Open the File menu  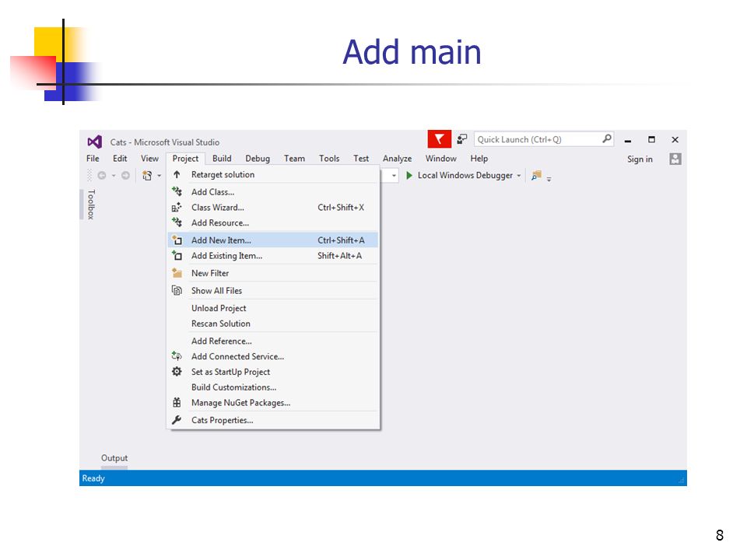tap(93, 159)
